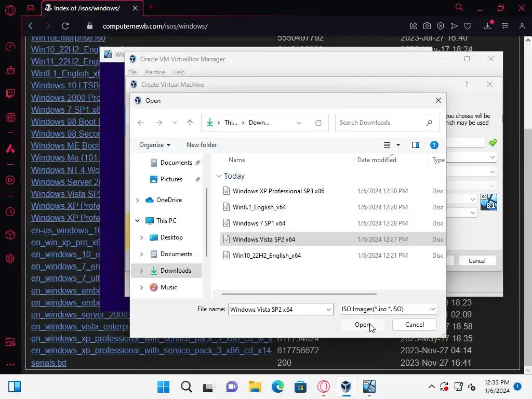Viewport: 532px width, 399px height.
Task: Open view options dropdown arrow
Action: [x=398, y=145]
